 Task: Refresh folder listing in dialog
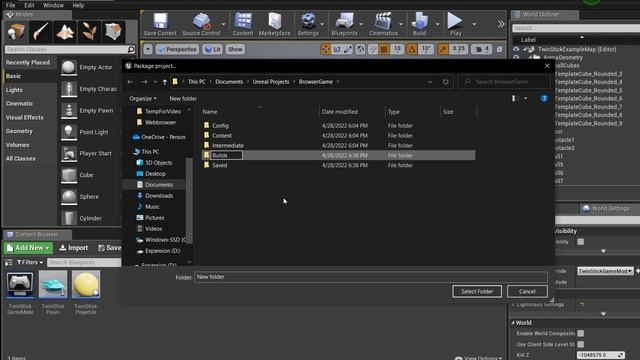click(445, 82)
